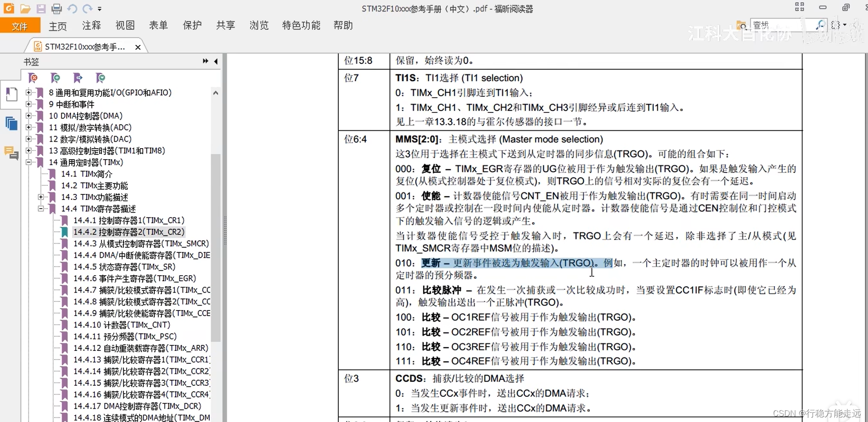Click the bookmark panel vertical scrollbar thumb
Screen dimensions: 868x422
point(216,248)
